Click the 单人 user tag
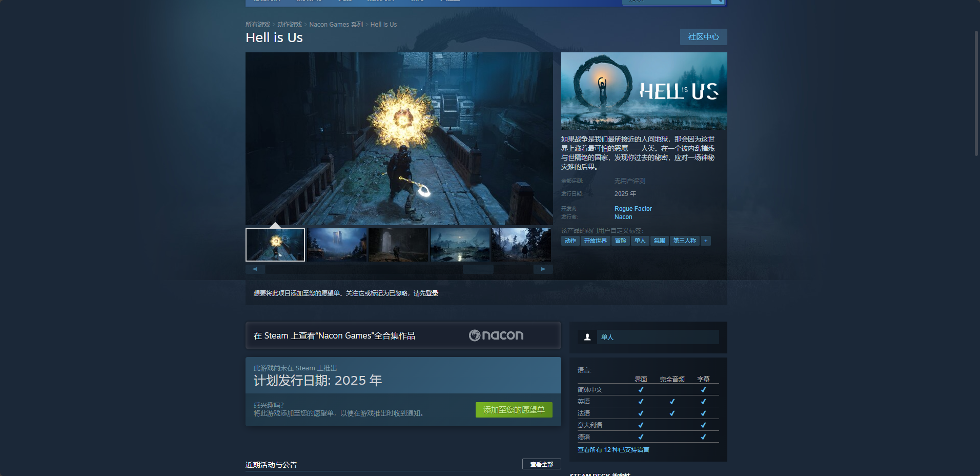 pyautogui.click(x=640, y=241)
